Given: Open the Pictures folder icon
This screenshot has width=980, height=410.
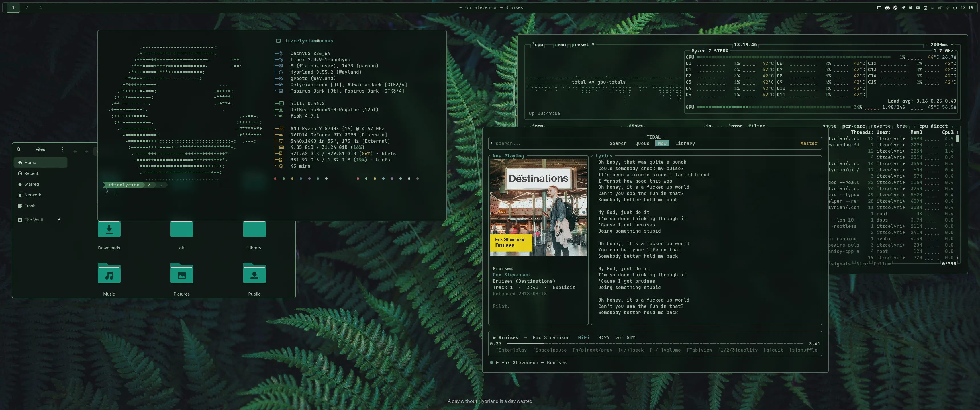Looking at the screenshot, I should click(181, 273).
